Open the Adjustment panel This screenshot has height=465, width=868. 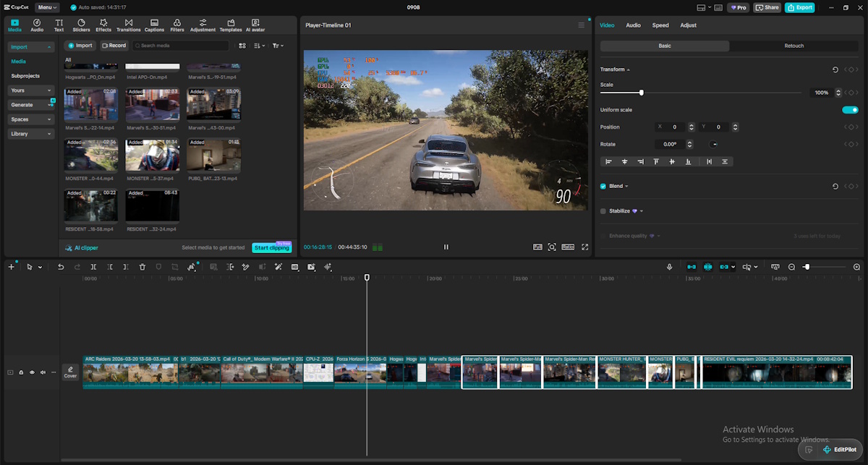coord(203,26)
